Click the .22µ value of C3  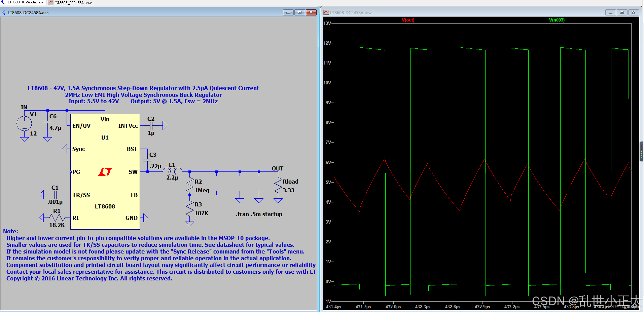pyautogui.click(x=155, y=166)
